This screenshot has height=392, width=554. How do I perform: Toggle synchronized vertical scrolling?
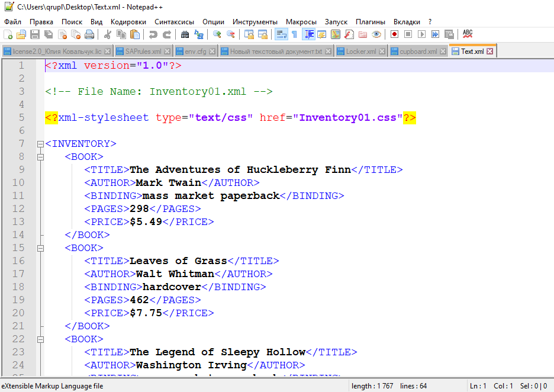(x=249, y=34)
